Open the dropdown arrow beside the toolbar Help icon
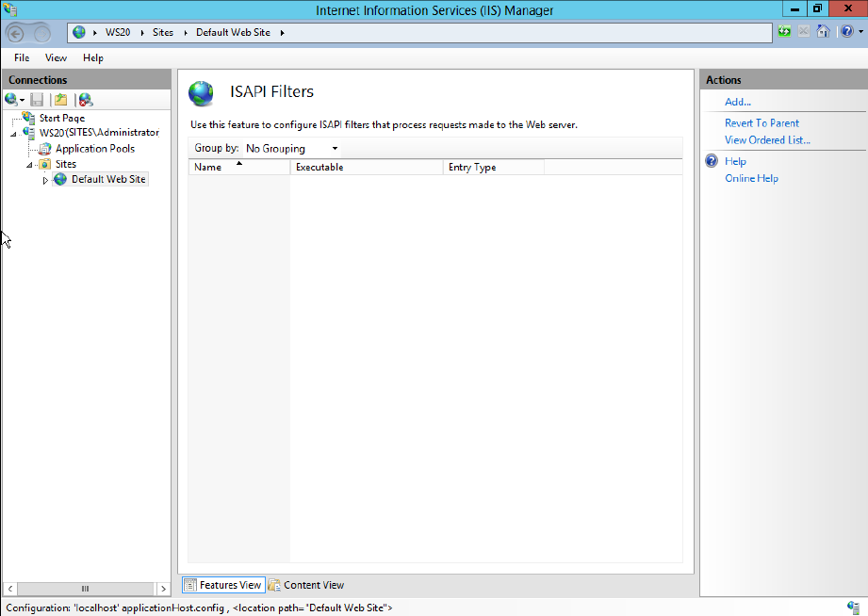Viewport: 868px width, 616px height. [x=860, y=32]
